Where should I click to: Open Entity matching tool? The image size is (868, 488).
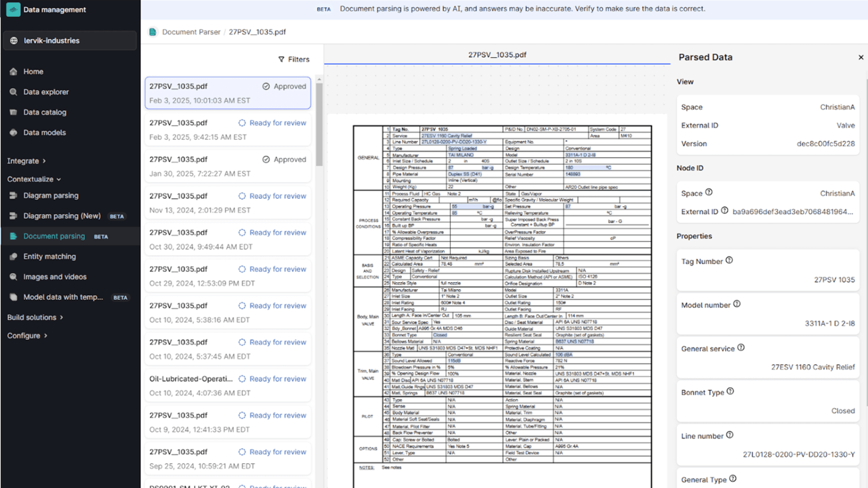tap(49, 256)
